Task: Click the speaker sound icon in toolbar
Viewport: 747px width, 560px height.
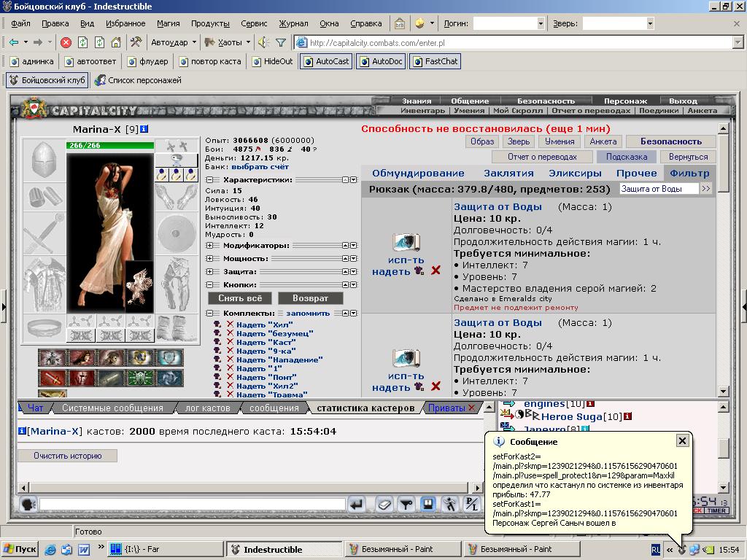Action: (263, 42)
